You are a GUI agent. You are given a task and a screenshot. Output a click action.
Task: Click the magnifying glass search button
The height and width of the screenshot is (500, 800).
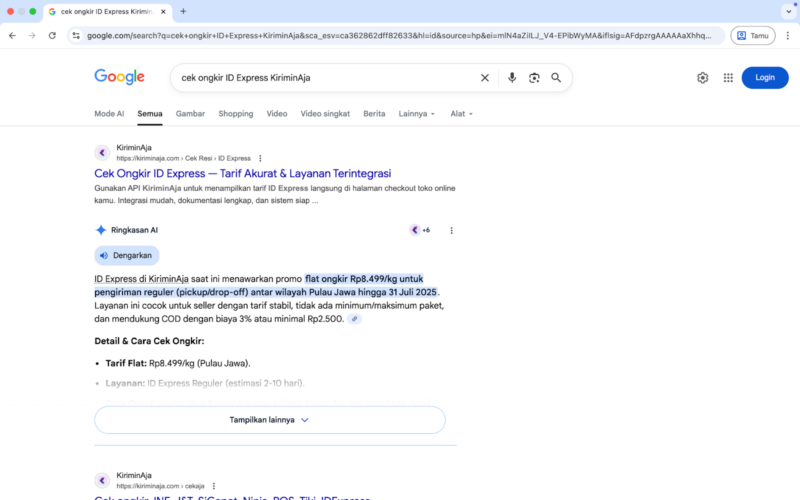coord(556,78)
